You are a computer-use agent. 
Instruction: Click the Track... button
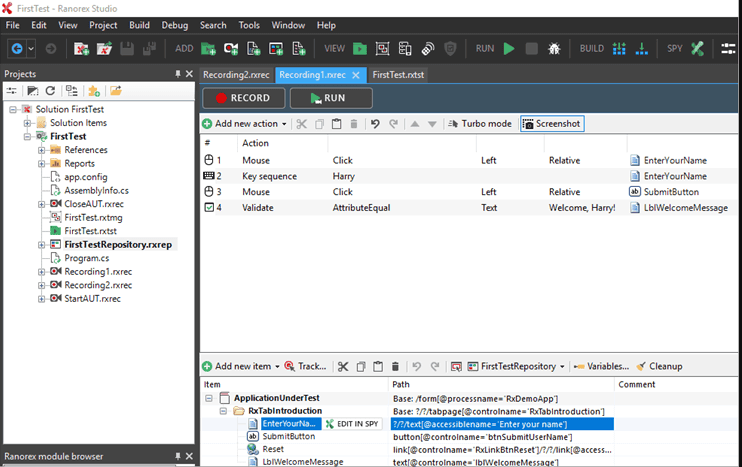[x=305, y=367]
